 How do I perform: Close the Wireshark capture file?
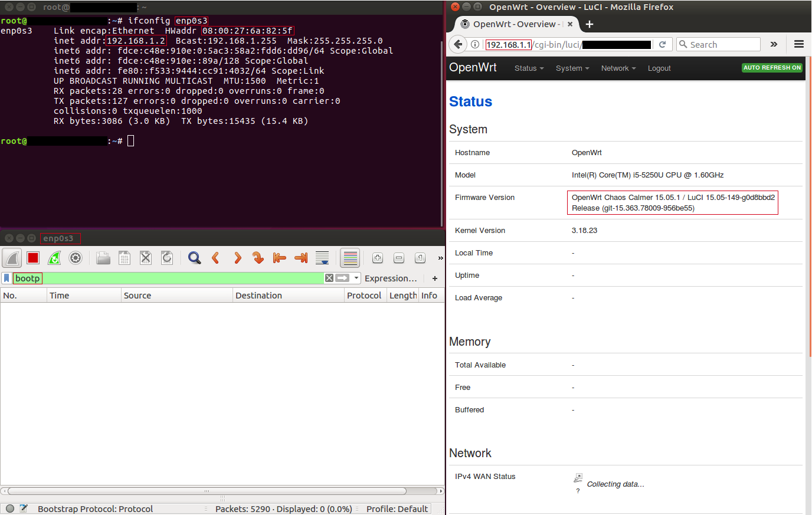[x=146, y=258]
